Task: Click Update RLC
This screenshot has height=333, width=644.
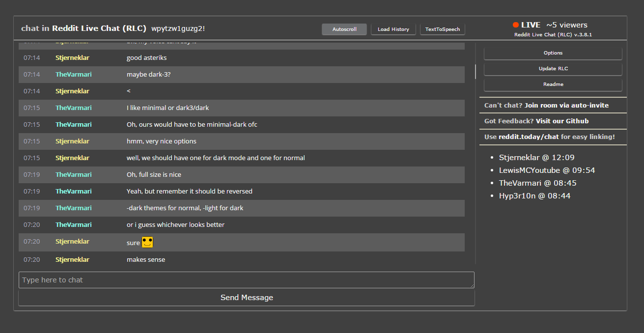Action: point(553,68)
